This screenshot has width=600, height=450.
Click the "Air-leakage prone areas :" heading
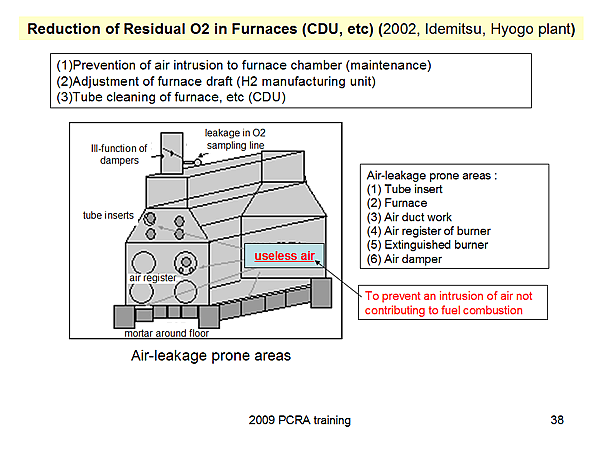pyautogui.click(x=432, y=176)
